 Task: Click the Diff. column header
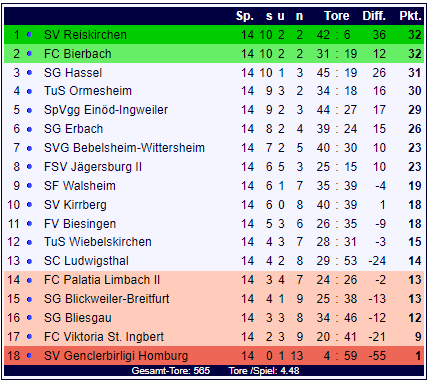(374, 16)
